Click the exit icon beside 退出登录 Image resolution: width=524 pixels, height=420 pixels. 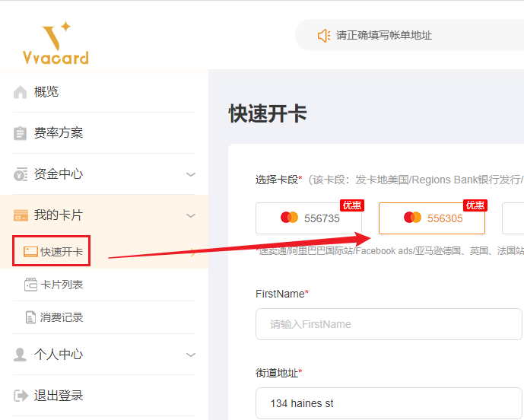click(x=21, y=396)
